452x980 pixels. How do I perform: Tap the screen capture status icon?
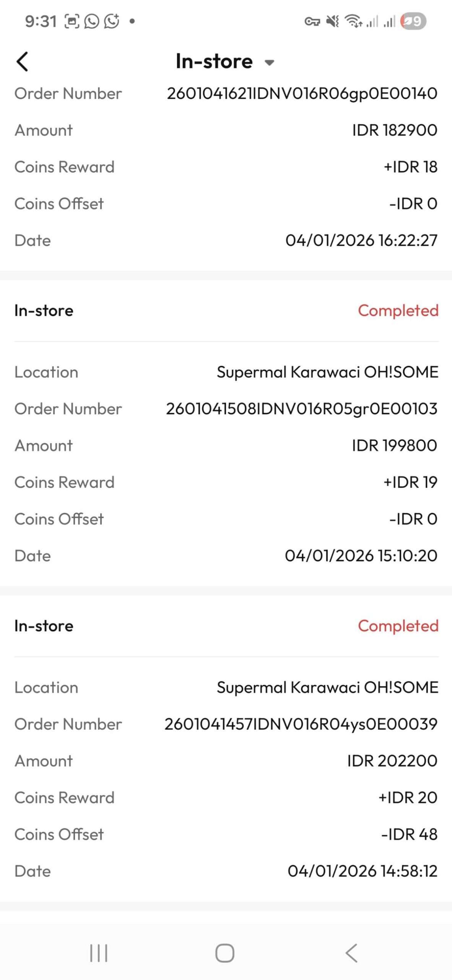(x=72, y=21)
